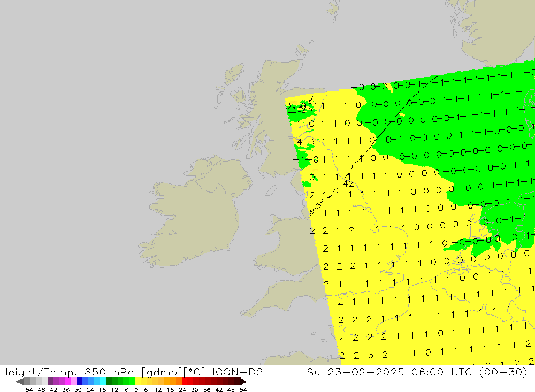Click the "-18" legend value

tap(101, 390)
